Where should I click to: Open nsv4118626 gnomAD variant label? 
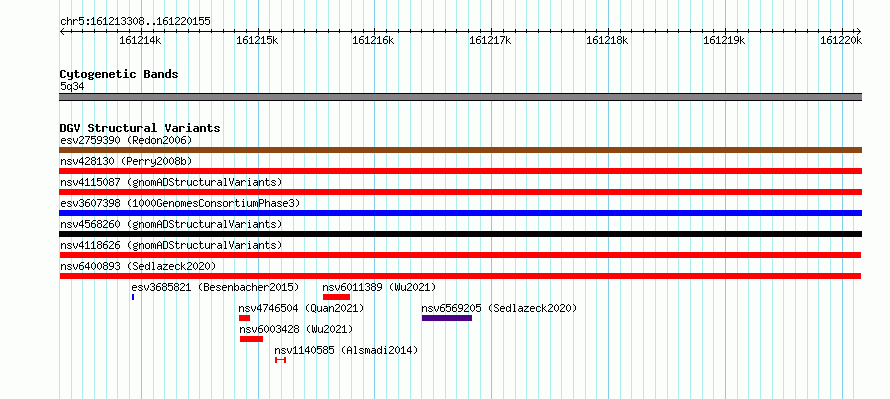coord(171,245)
